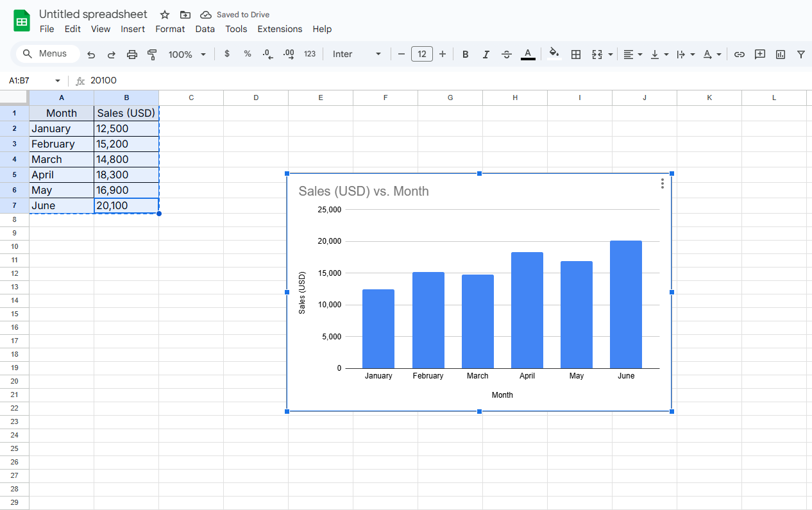Toggle bold formatting
812x510 pixels.
coord(465,54)
